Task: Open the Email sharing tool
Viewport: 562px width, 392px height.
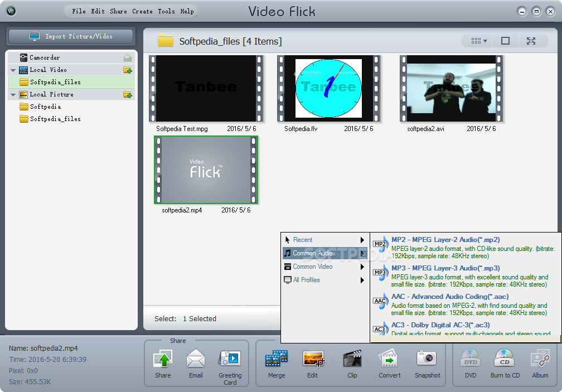Action: [196, 359]
